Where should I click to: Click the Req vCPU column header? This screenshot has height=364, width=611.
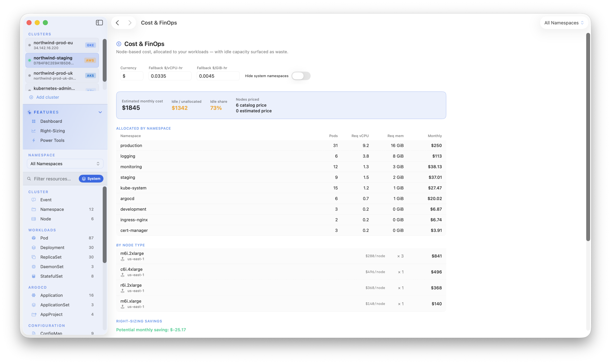(x=360, y=136)
